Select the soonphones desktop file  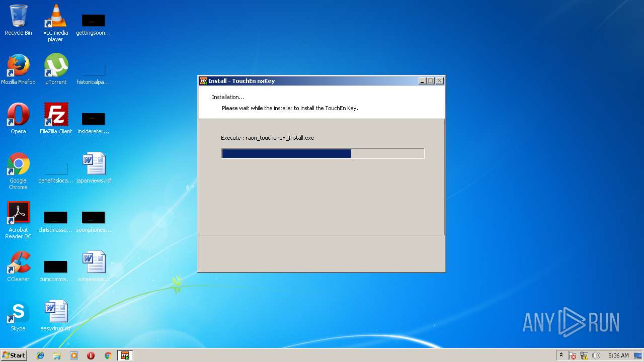94,221
